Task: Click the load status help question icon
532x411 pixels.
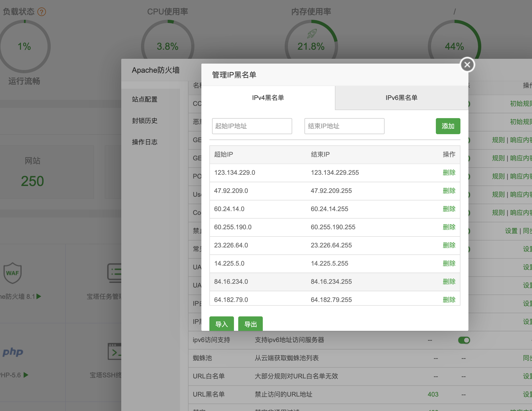Action: pyautogui.click(x=42, y=12)
